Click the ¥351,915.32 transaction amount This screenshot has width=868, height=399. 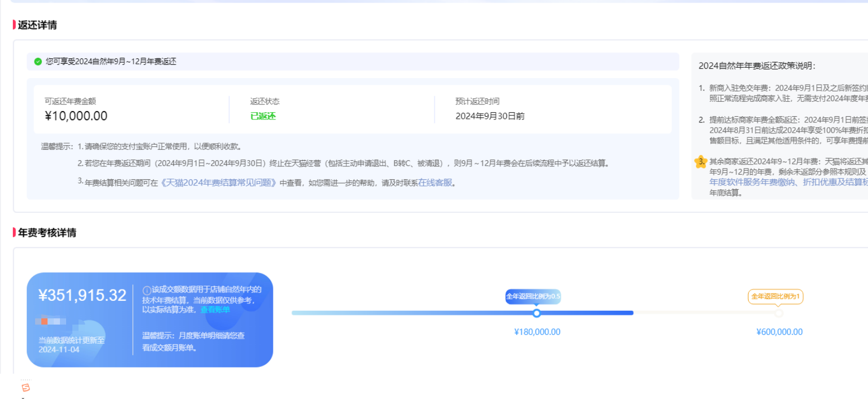pyautogui.click(x=82, y=295)
